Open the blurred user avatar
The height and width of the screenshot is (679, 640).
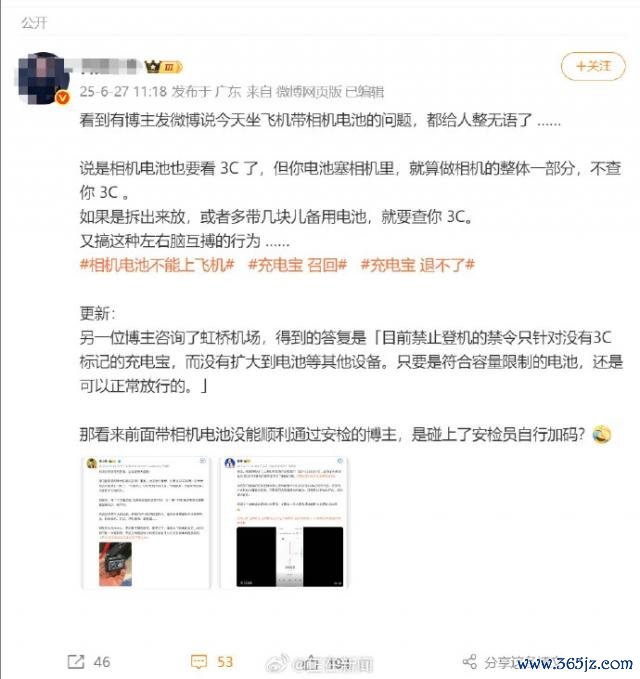(42, 78)
